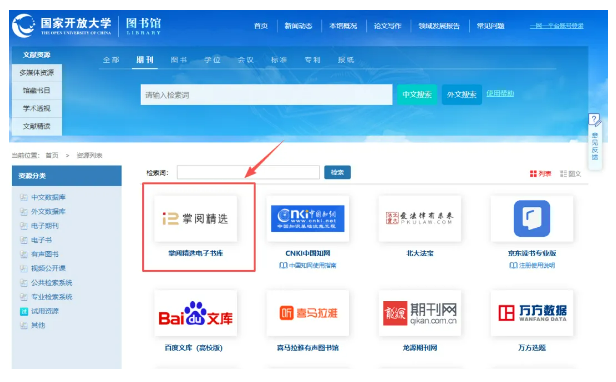616x382 pixels.
Task: Open the 百度文库 (高校版) title link
Action: (x=194, y=348)
